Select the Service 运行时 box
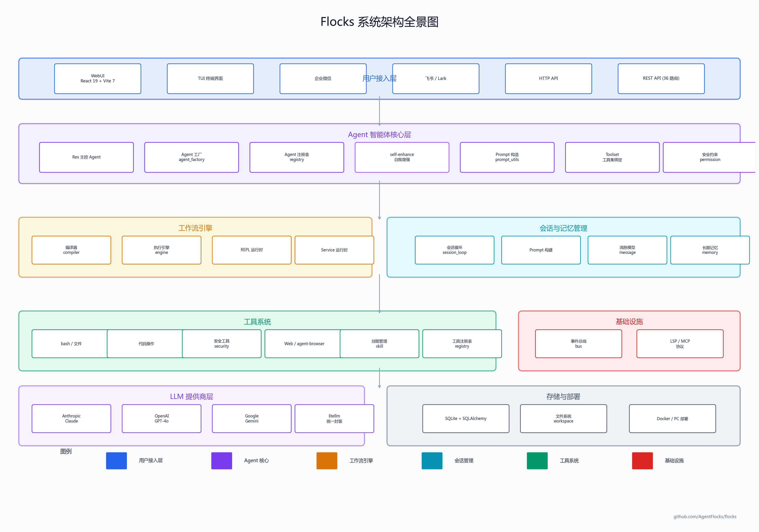759x532 pixels. tap(334, 250)
